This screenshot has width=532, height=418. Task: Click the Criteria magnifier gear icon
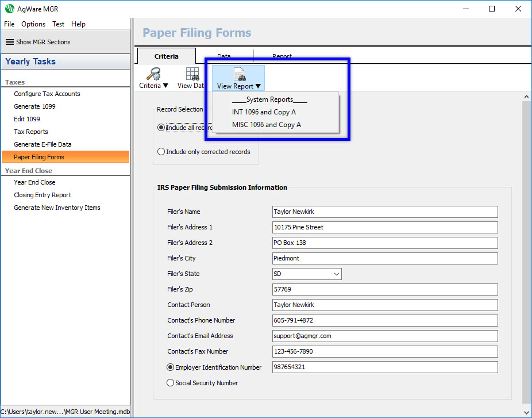pos(153,74)
